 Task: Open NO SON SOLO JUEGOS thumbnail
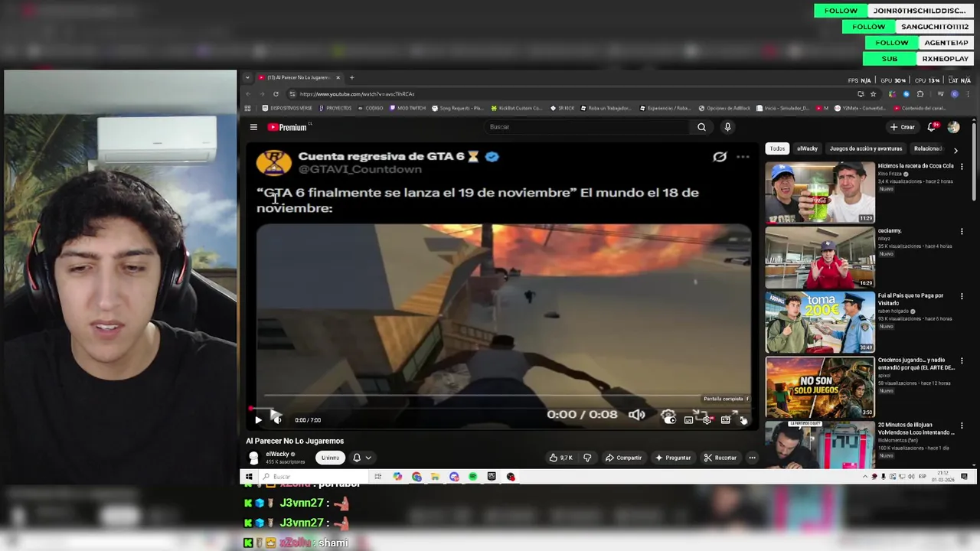819,387
